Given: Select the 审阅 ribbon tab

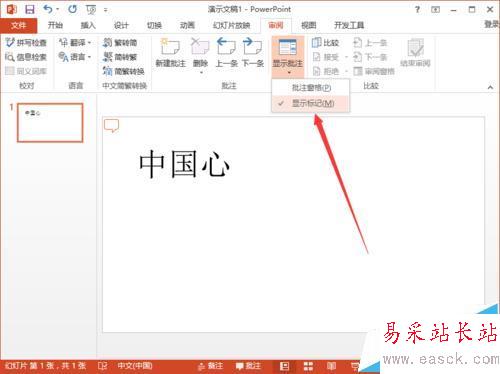Looking at the screenshot, I should pyautogui.click(x=276, y=25).
